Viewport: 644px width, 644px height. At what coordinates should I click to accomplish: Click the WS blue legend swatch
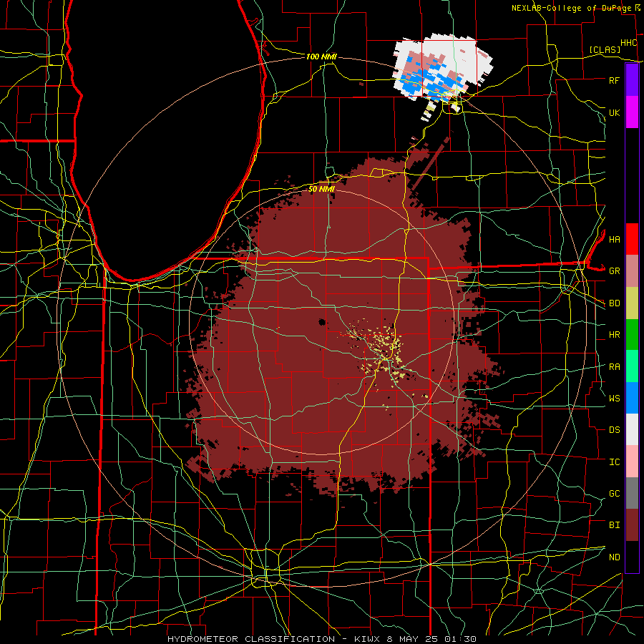(x=632, y=398)
